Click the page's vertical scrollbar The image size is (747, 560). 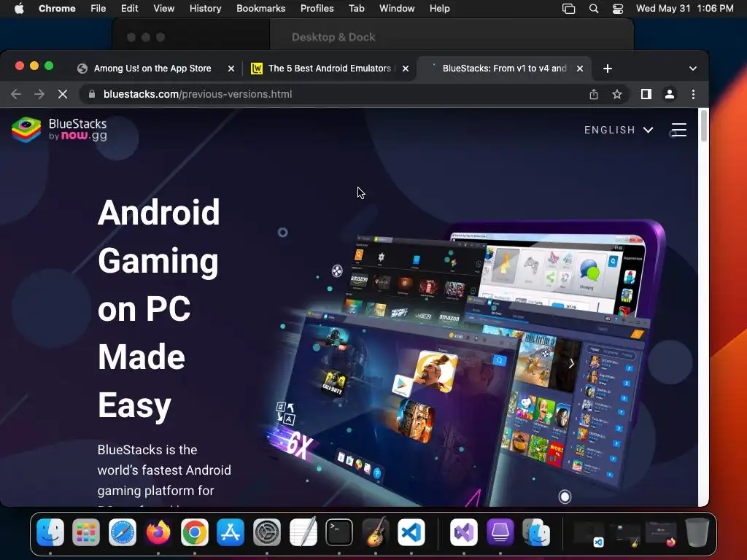[704, 125]
